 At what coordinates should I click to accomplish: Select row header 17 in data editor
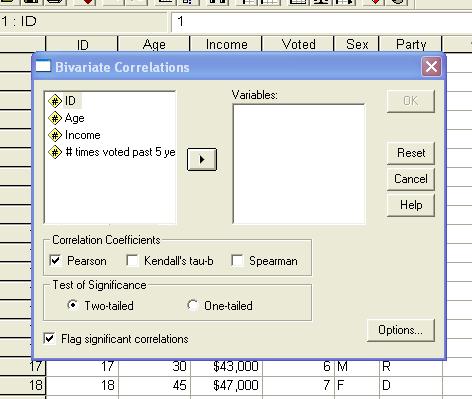point(22,367)
